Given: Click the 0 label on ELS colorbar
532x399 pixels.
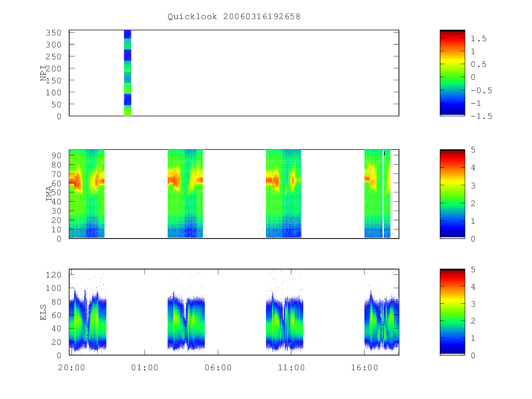Looking at the screenshot, I should [473, 356].
